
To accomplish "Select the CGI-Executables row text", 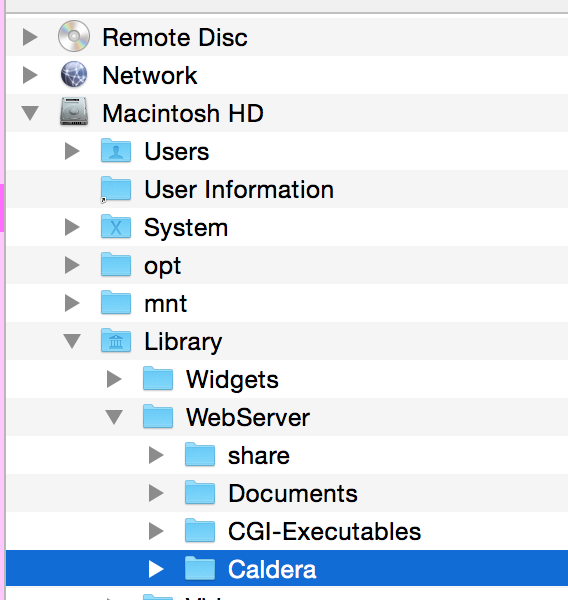I will click(x=325, y=532).
